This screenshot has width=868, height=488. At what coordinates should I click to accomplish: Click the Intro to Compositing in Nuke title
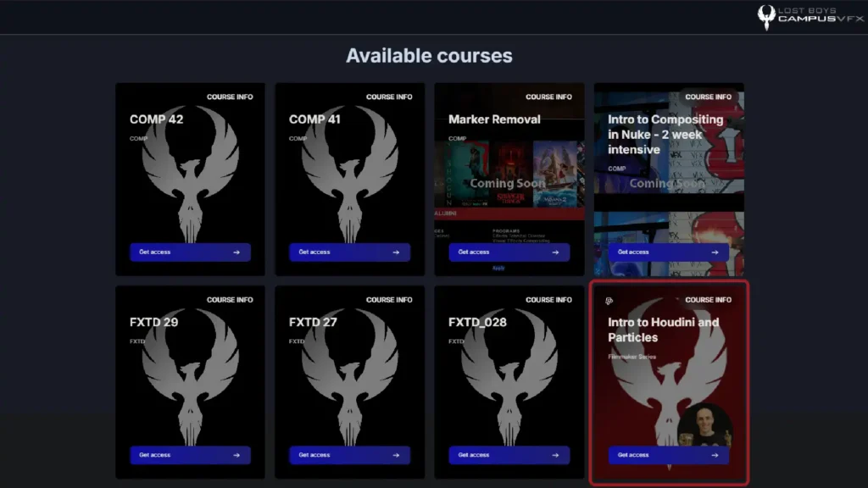click(x=665, y=135)
